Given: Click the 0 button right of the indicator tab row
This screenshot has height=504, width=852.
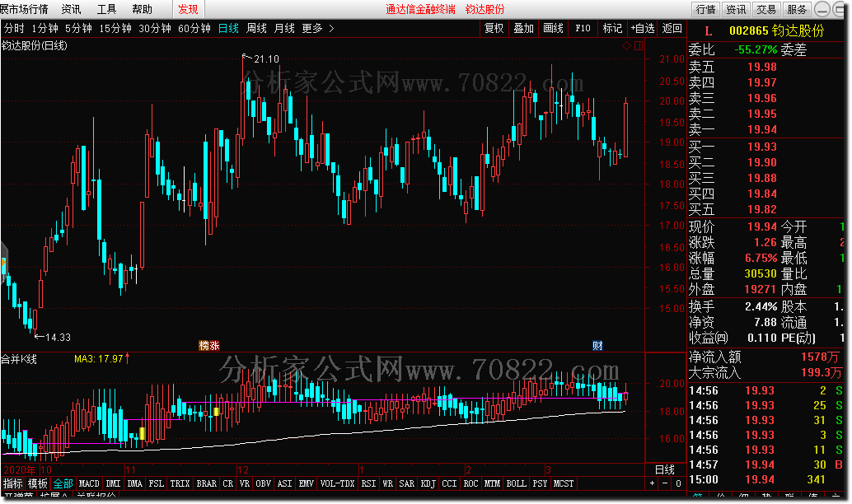Looking at the screenshot, I should pyautogui.click(x=678, y=483).
